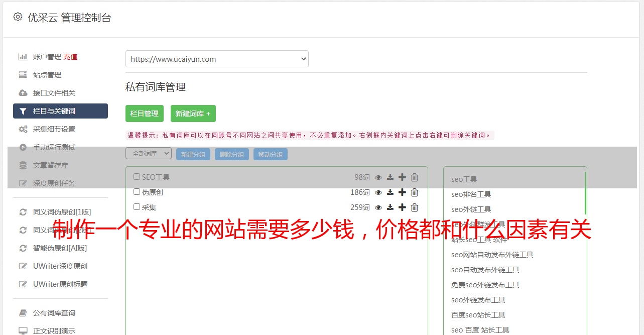The height and width of the screenshot is (335, 644).
Task: Click the database icon for 文章暂存库
Action: (x=23, y=165)
